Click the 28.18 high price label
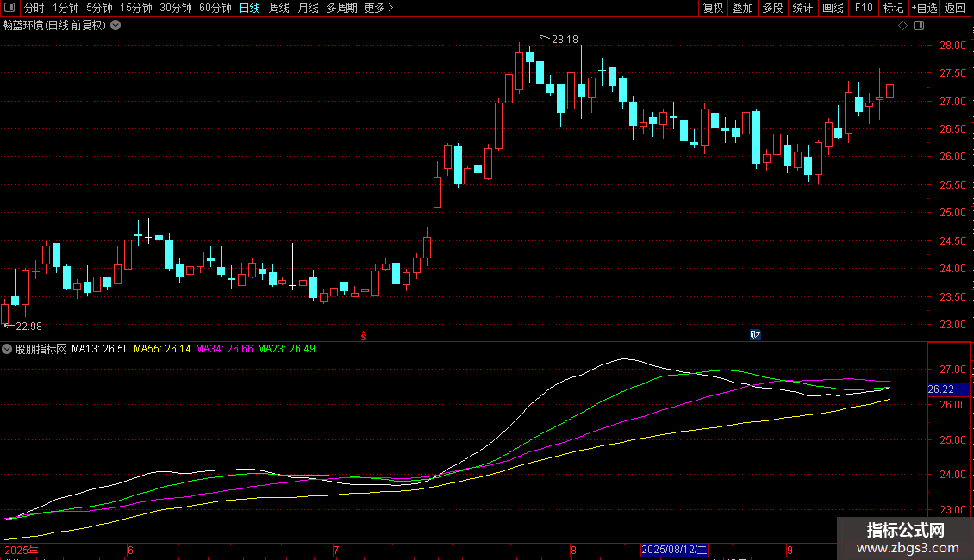974x560 pixels. pos(565,39)
